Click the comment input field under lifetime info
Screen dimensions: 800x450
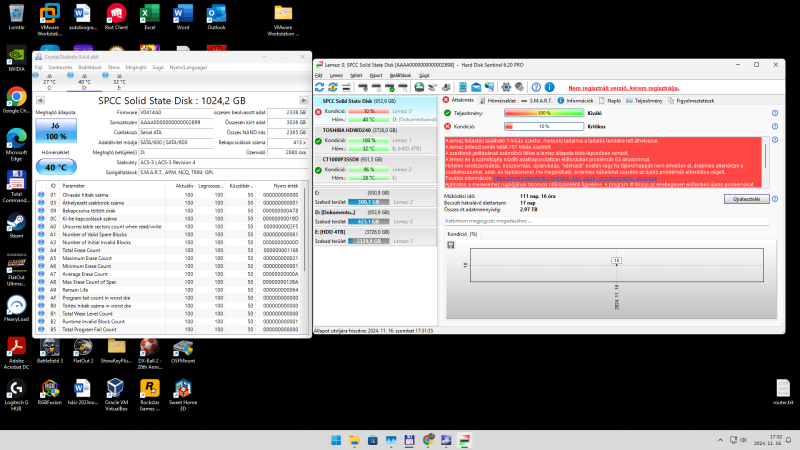coord(606,221)
